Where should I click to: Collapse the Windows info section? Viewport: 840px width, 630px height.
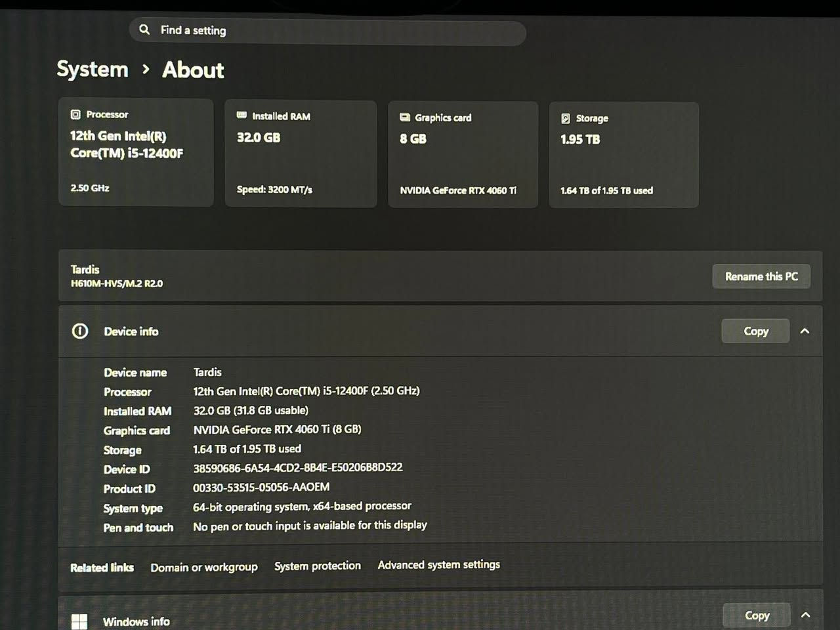(806, 615)
